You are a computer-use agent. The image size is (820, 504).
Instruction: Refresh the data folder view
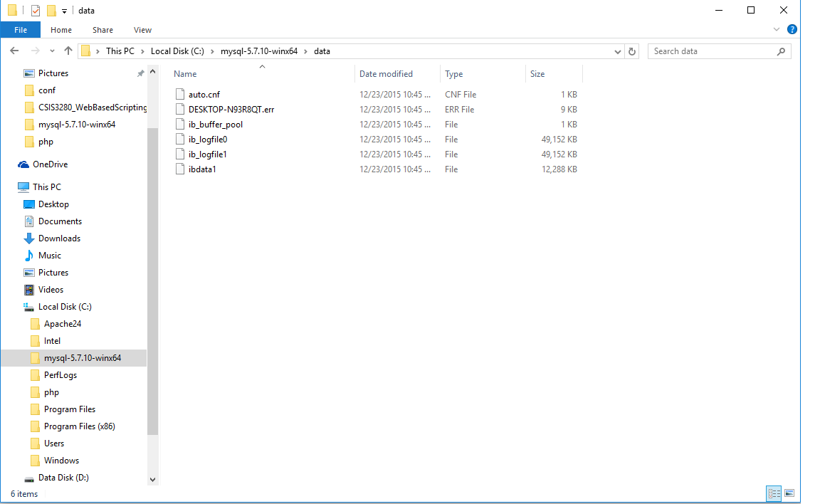click(x=632, y=51)
